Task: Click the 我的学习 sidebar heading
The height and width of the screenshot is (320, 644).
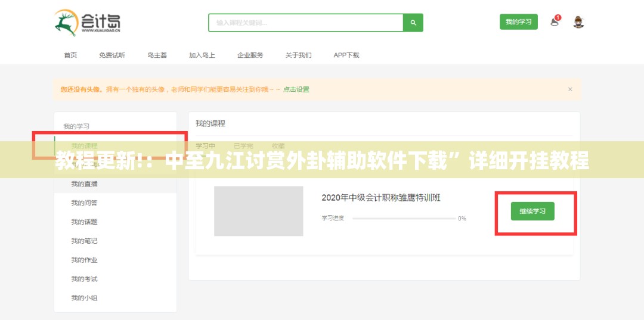Action: click(76, 126)
